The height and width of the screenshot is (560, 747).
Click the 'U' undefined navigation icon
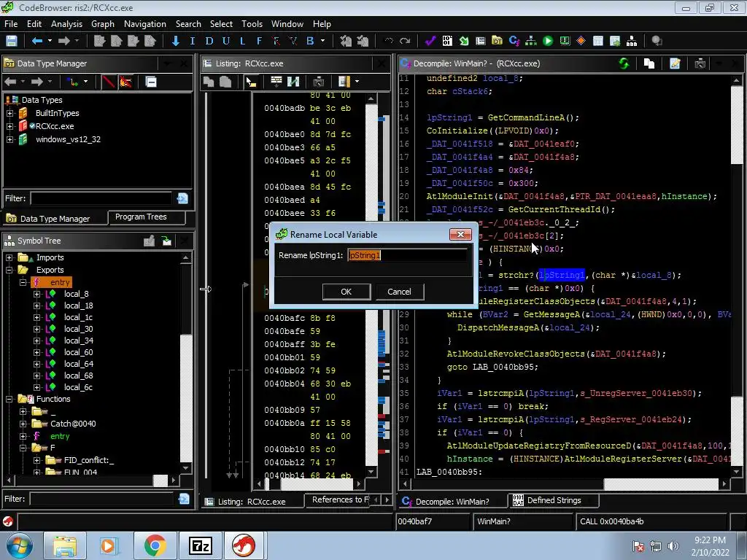[x=226, y=41]
